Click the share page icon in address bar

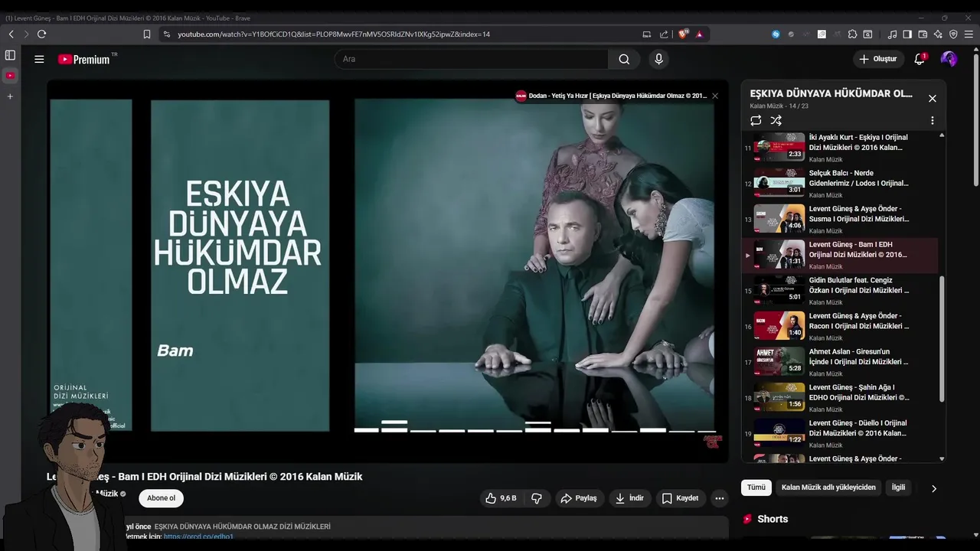[x=664, y=34]
